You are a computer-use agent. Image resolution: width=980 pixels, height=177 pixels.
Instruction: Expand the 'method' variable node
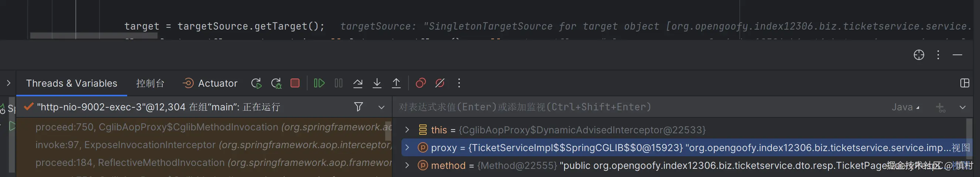point(407,166)
